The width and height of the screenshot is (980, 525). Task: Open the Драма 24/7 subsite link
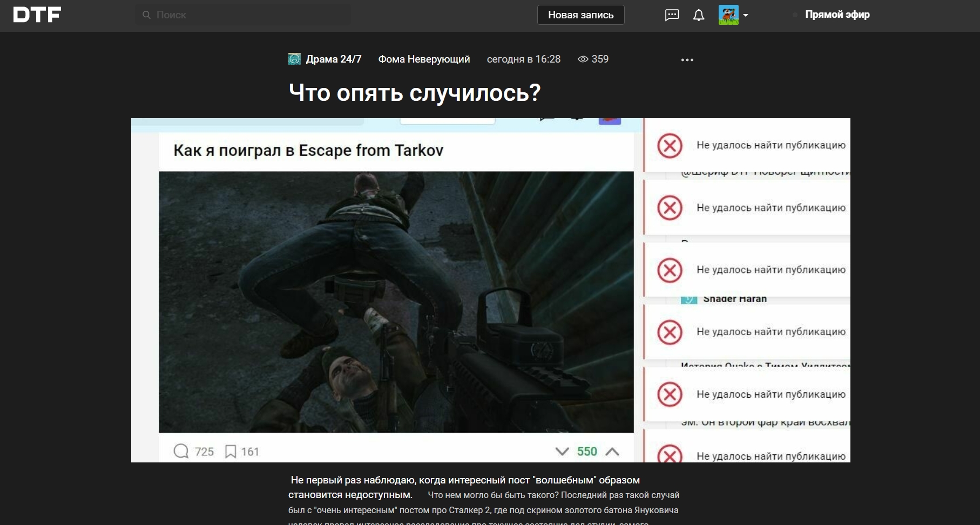click(334, 59)
